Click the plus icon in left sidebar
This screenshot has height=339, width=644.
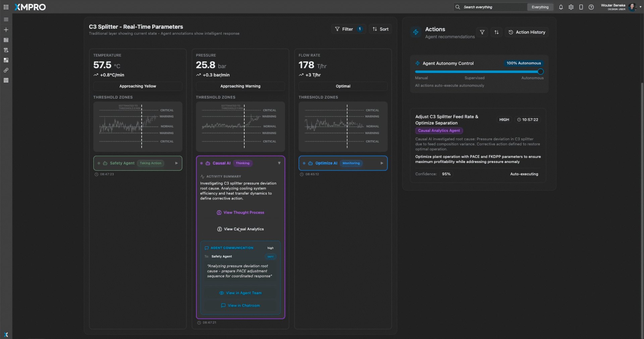click(x=6, y=30)
